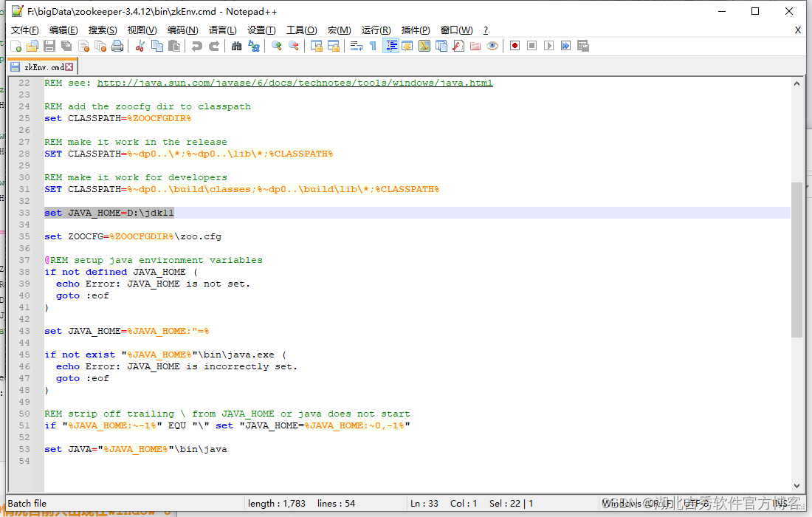The image size is (812, 517).
Task: Open the 文件(F) menu
Action: click(x=25, y=30)
